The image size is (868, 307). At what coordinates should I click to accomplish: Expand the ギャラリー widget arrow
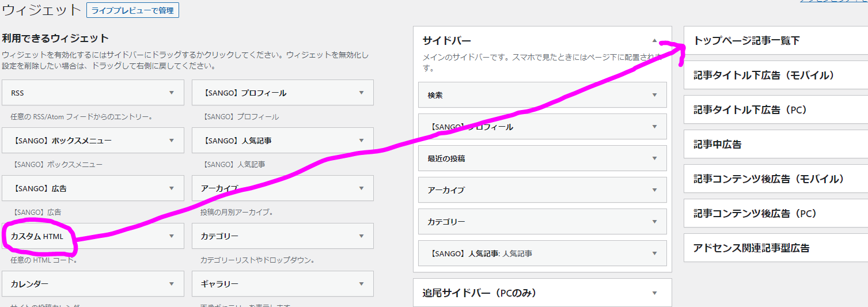361,284
